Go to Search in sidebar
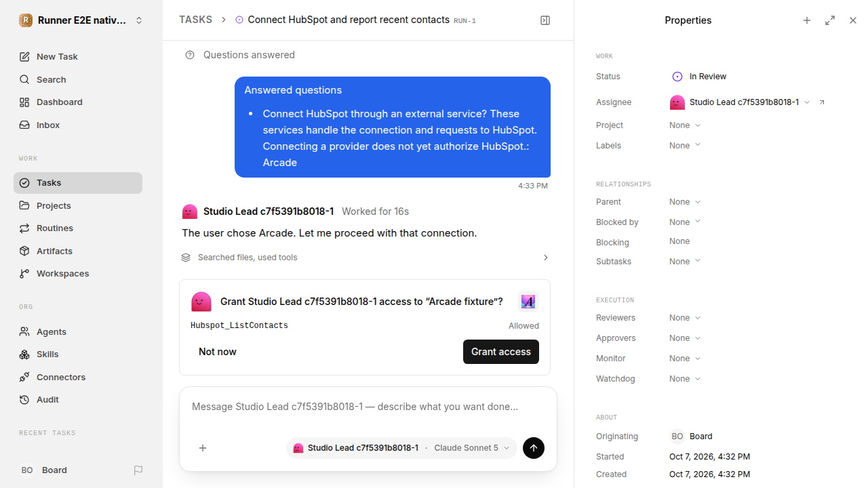868x488 pixels. [x=78, y=80]
